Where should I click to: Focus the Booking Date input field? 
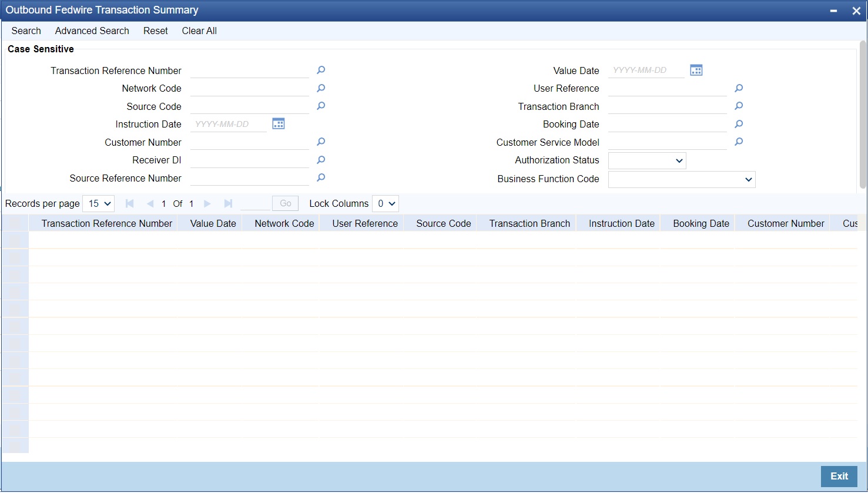pos(668,124)
